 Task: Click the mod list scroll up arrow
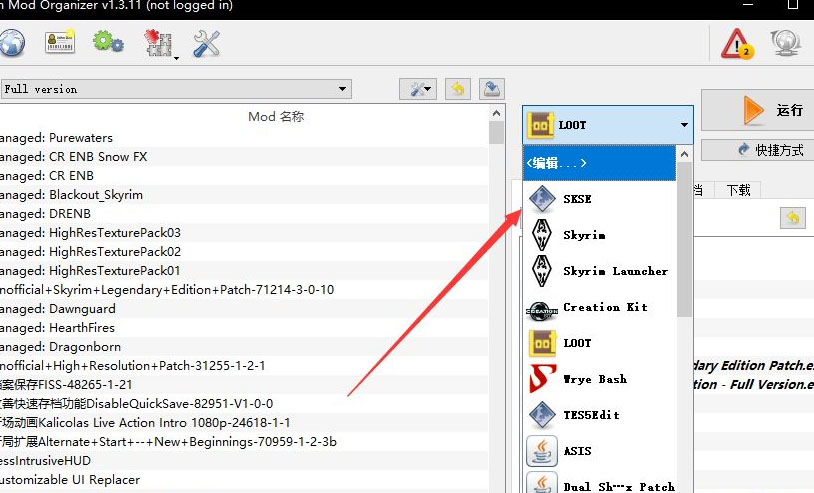[x=496, y=113]
